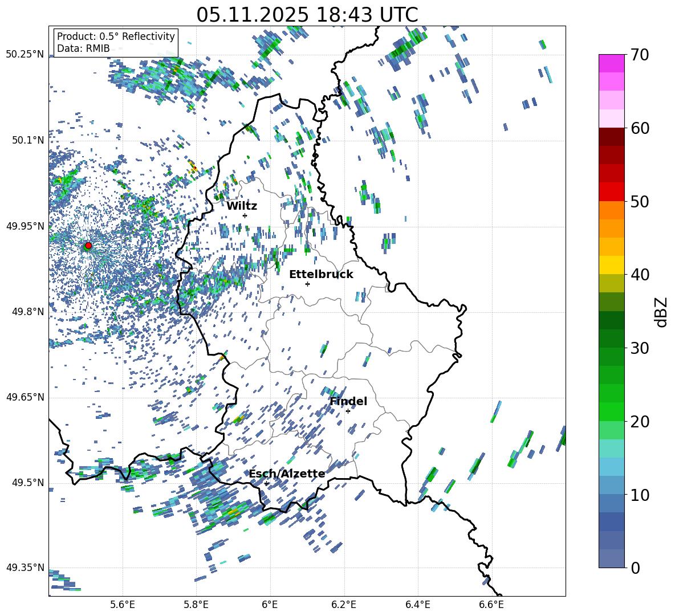
Task: Click the 0 tick on colorbar
Action: click(635, 568)
